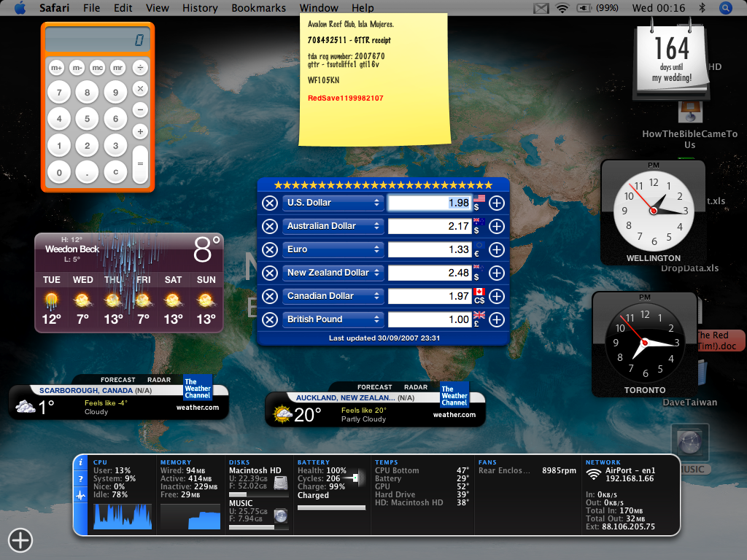Remove the Euro row
This screenshot has width=747, height=560.
(x=270, y=249)
